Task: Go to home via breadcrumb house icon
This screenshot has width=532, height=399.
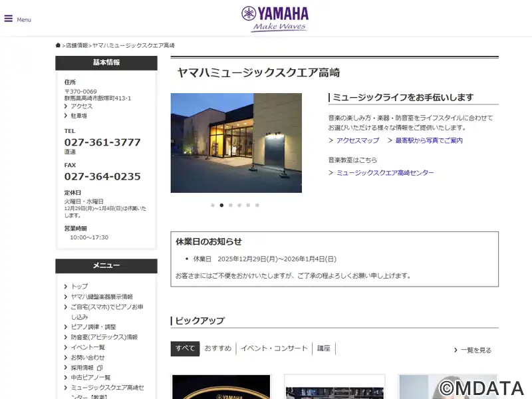Action: (x=58, y=45)
